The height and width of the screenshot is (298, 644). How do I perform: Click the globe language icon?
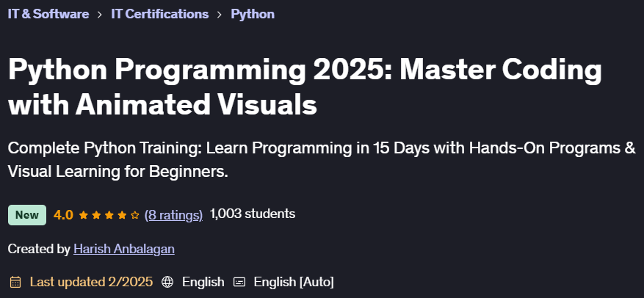click(x=167, y=282)
